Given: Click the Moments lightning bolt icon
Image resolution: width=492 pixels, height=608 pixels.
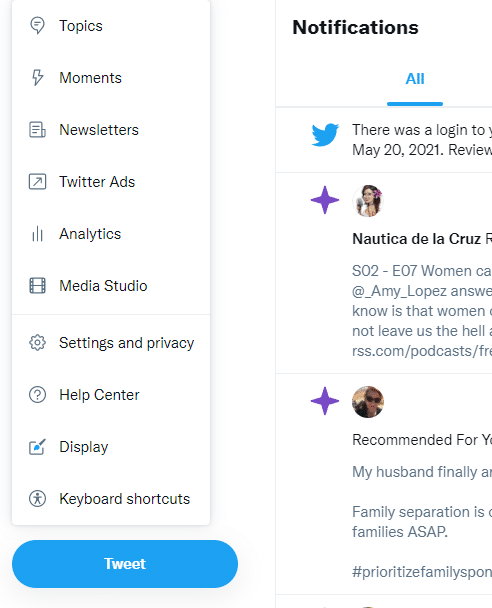Looking at the screenshot, I should tap(37, 78).
